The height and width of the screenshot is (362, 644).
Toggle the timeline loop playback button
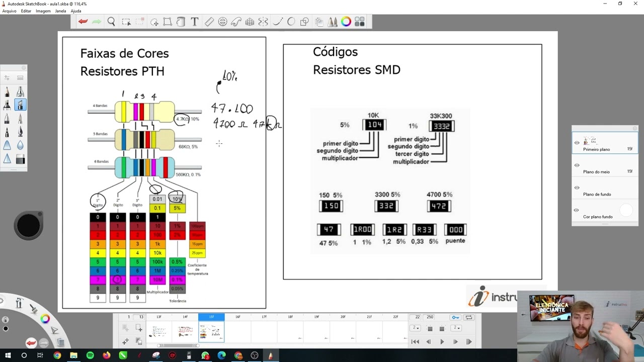(x=468, y=317)
